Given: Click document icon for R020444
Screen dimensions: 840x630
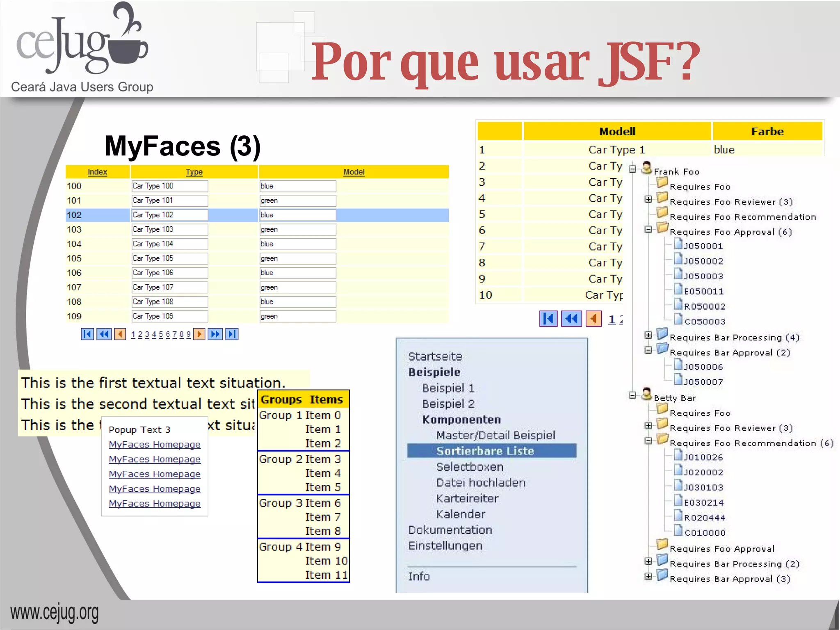Looking at the screenshot, I should 678,516.
